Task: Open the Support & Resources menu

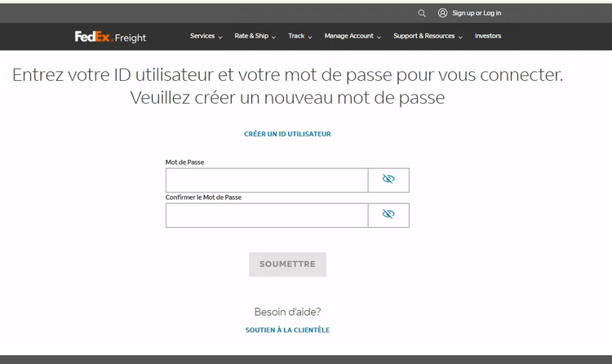Action: pos(424,36)
